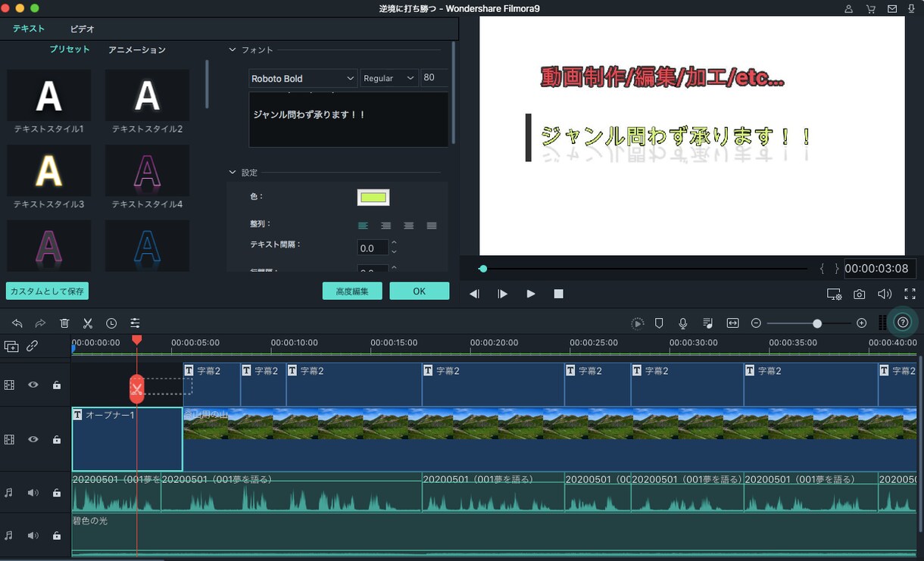Click the redo arrow in timeline toolbar

click(41, 323)
